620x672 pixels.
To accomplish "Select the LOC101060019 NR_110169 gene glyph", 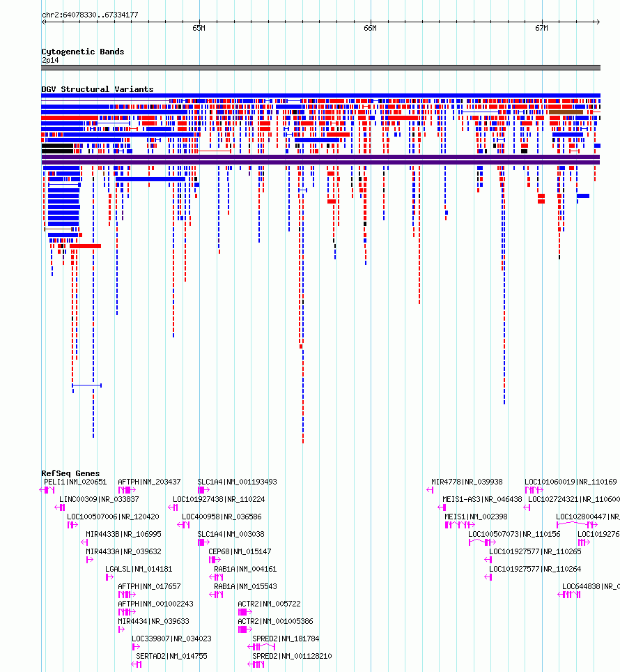I will coord(534,490).
